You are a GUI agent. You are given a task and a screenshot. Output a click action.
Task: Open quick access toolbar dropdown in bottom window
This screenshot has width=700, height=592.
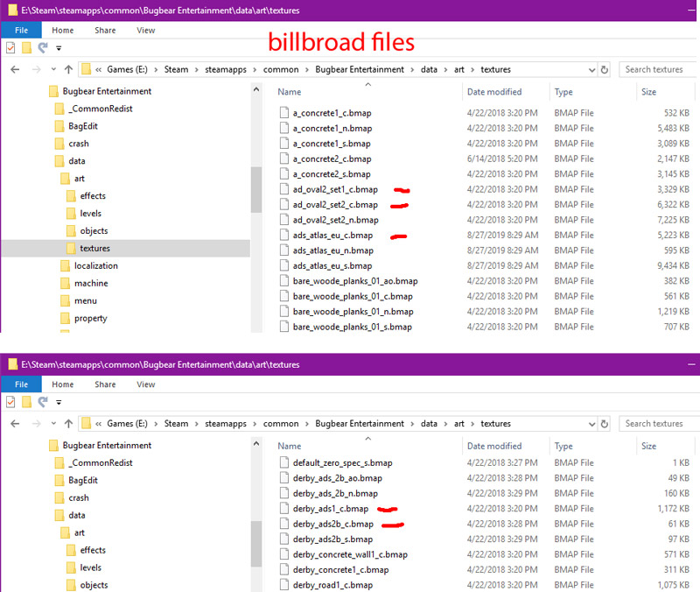click(59, 402)
